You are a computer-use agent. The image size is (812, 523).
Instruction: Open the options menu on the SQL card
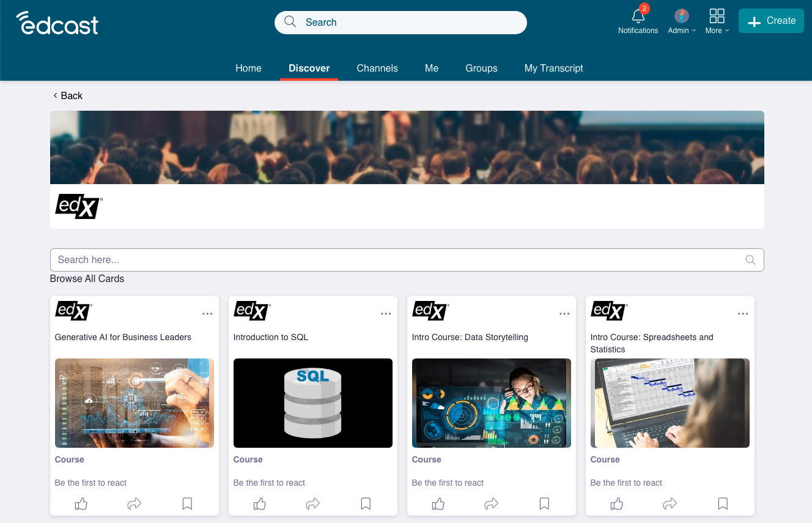(x=386, y=313)
